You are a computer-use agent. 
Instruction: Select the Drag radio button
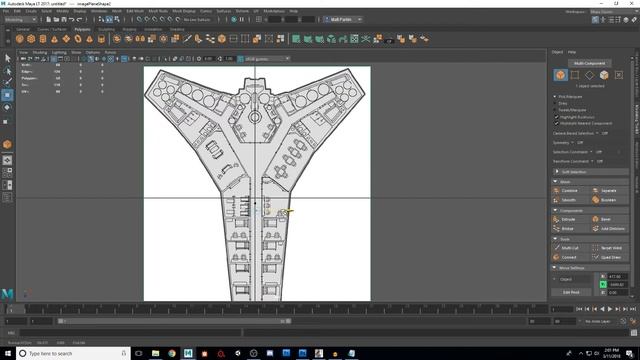point(555,103)
